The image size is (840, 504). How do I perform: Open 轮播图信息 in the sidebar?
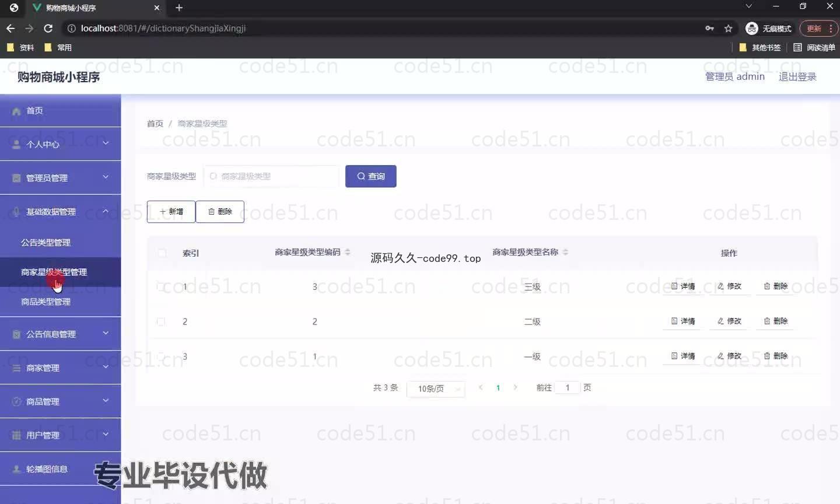point(61,469)
